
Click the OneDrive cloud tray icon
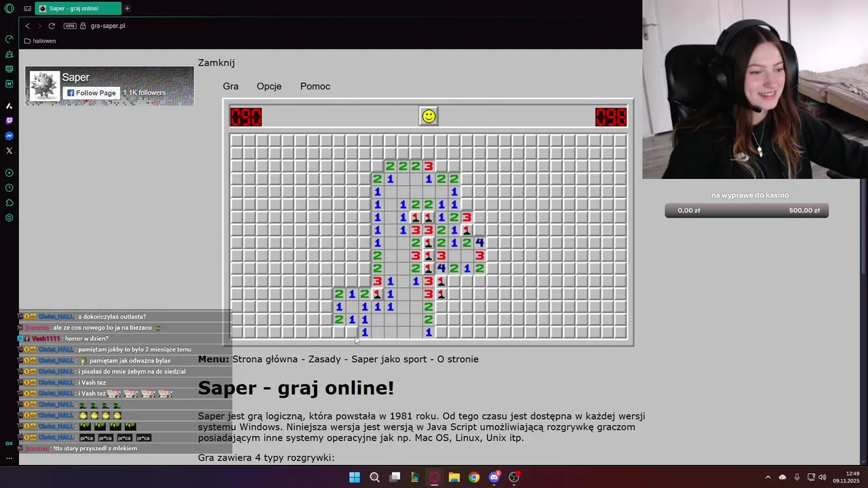pos(783,477)
